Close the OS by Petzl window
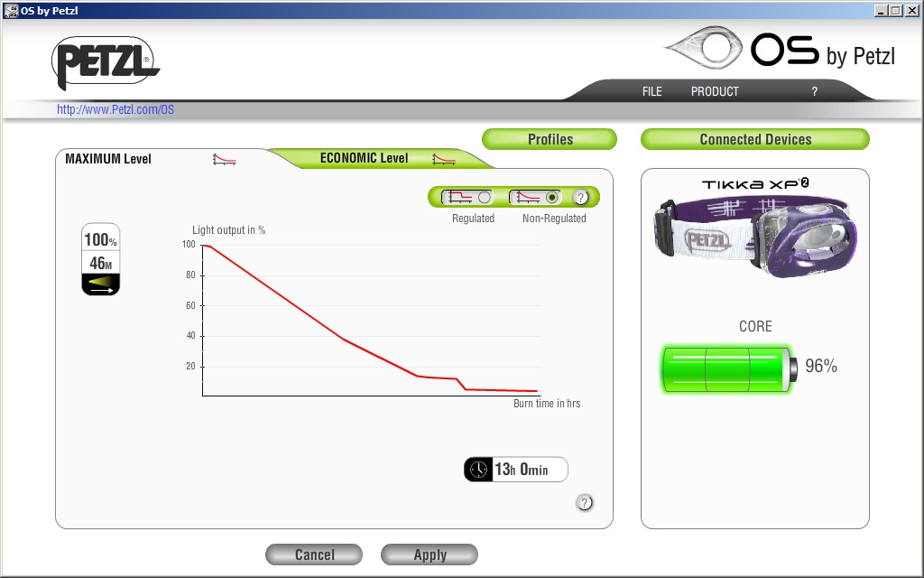This screenshot has height=578, width=924. click(x=911, y=11)
